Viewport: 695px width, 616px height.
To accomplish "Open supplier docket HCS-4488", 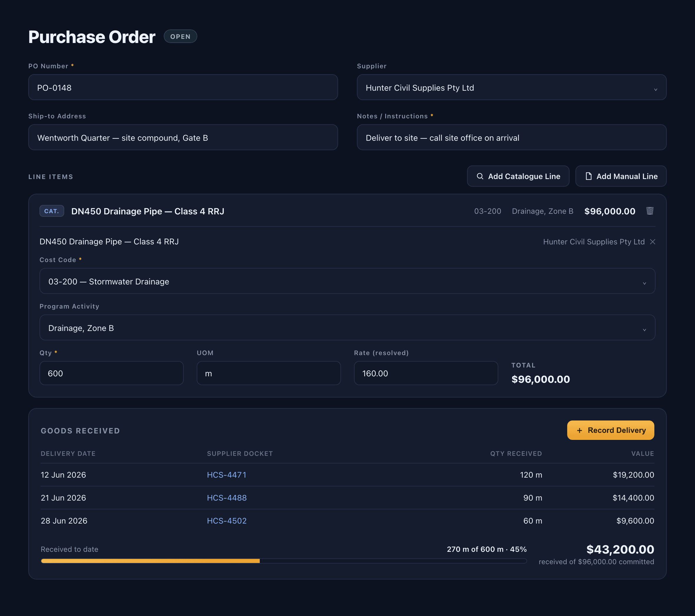I will point(227,498).
